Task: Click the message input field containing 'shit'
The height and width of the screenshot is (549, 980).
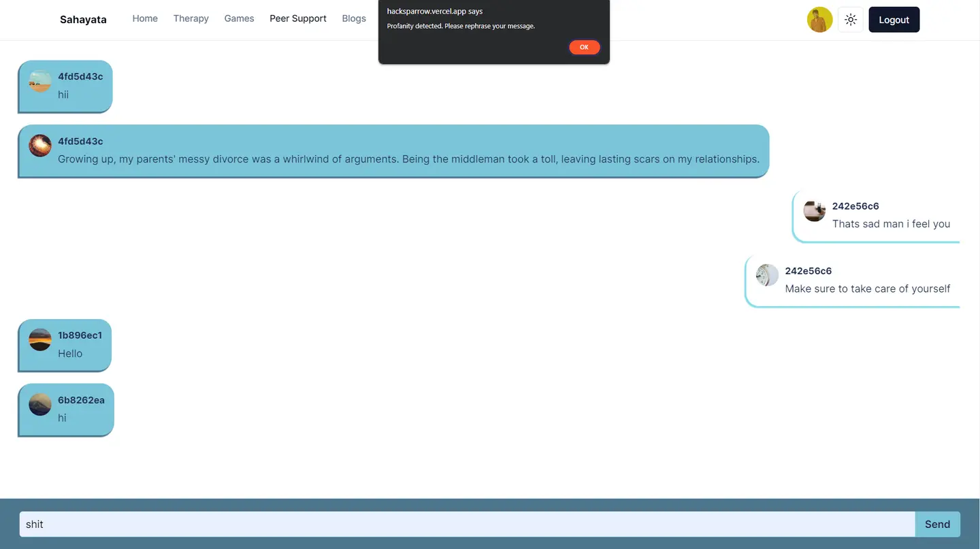Action: pyautogui.click(x=467, y=524)
